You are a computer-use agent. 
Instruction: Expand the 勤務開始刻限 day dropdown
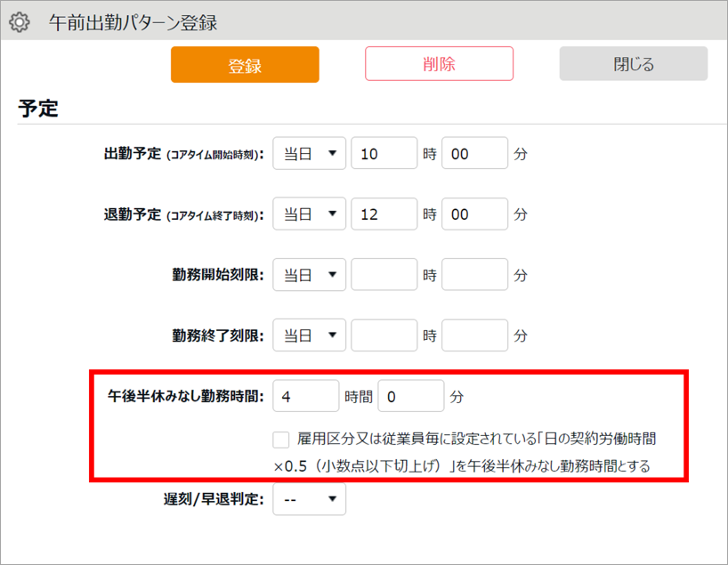click(x=309, y=275)
